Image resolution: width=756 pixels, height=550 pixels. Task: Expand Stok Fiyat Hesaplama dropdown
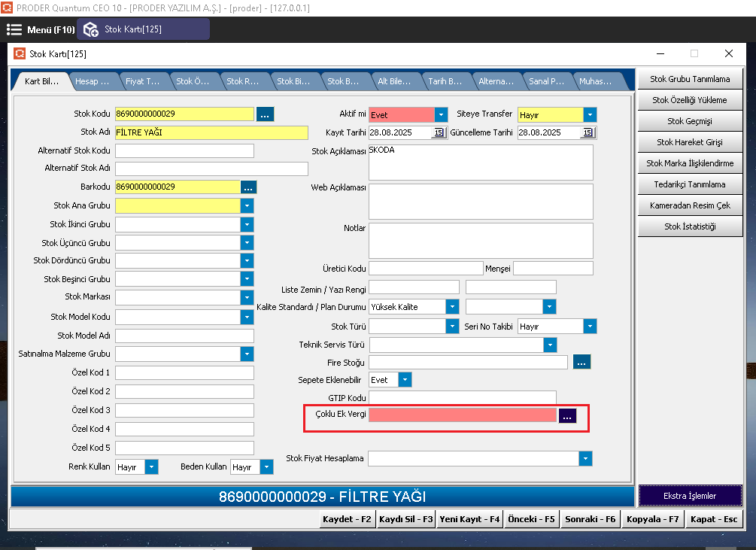tap(585, 458)
